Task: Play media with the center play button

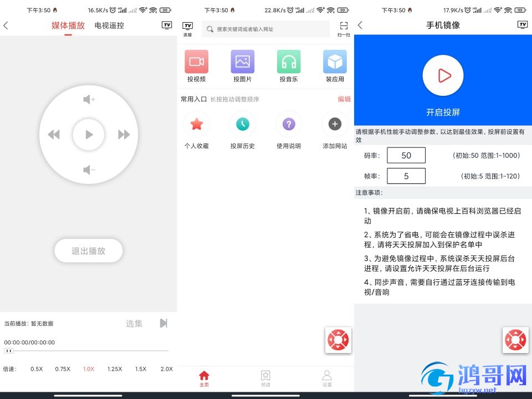Action: tap(89, 135)
